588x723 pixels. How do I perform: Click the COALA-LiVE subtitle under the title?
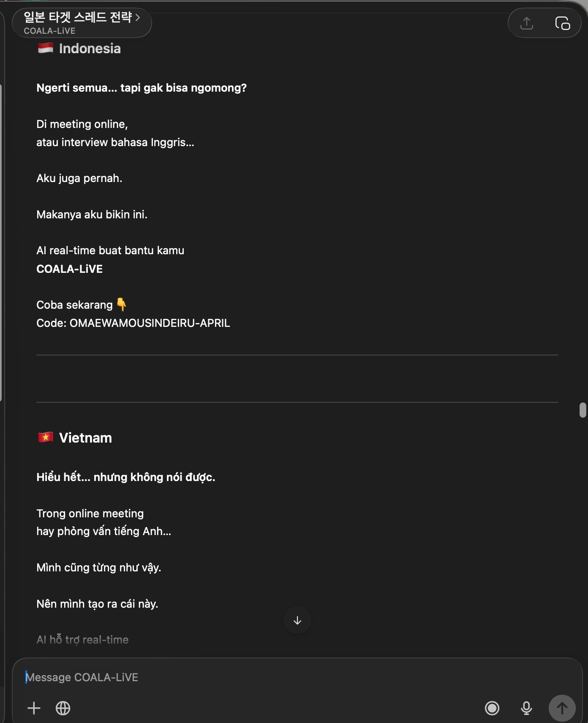pyautogui.click(x=49, y=31)
